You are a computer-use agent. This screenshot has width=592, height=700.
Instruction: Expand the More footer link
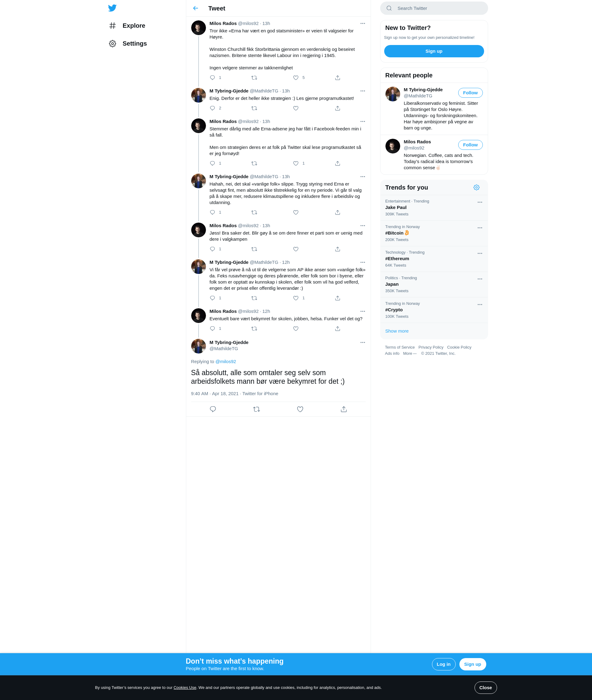(x=409, y=354)
